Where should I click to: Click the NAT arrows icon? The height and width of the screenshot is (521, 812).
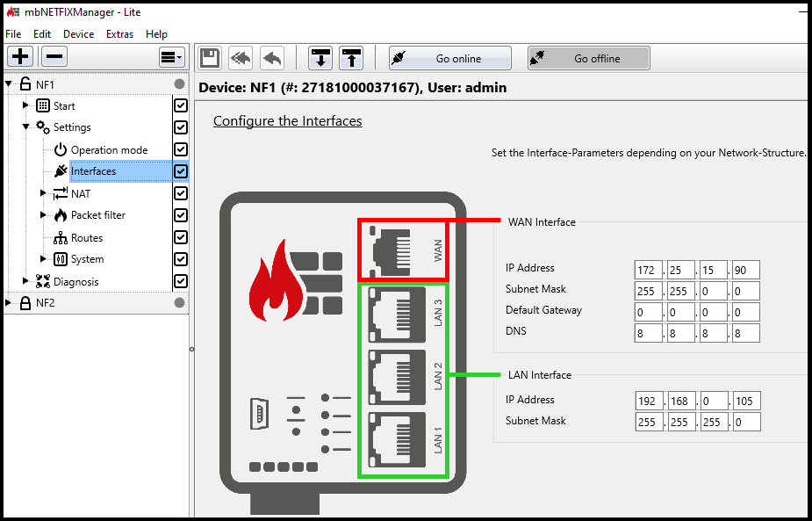click(61, 193)
